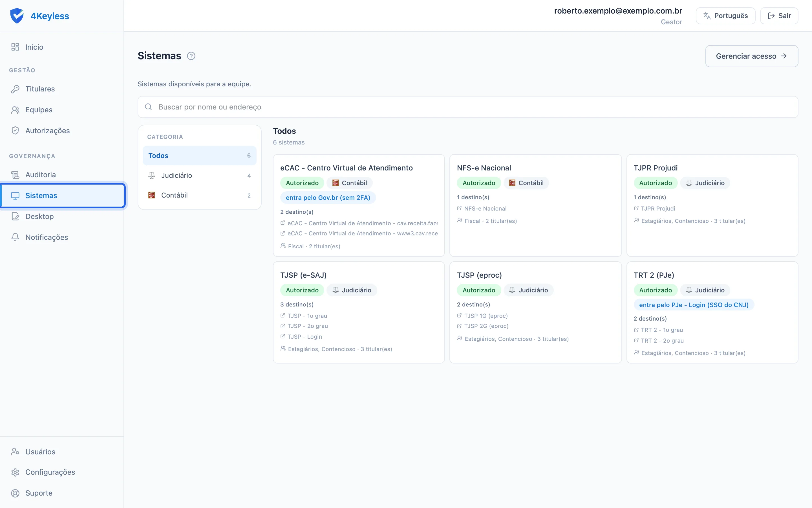Click the 4Keyless shield logo
812x508 pixels.
point(17,16)
